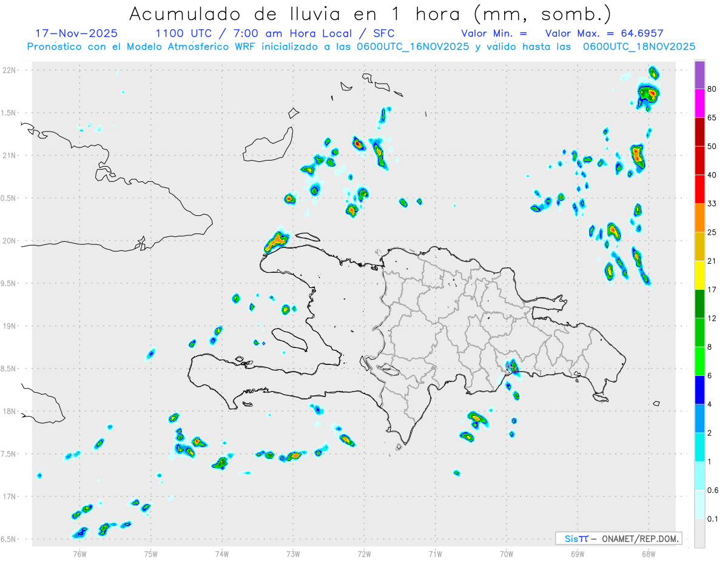Click the legend tick value '80'

(712, 90)
